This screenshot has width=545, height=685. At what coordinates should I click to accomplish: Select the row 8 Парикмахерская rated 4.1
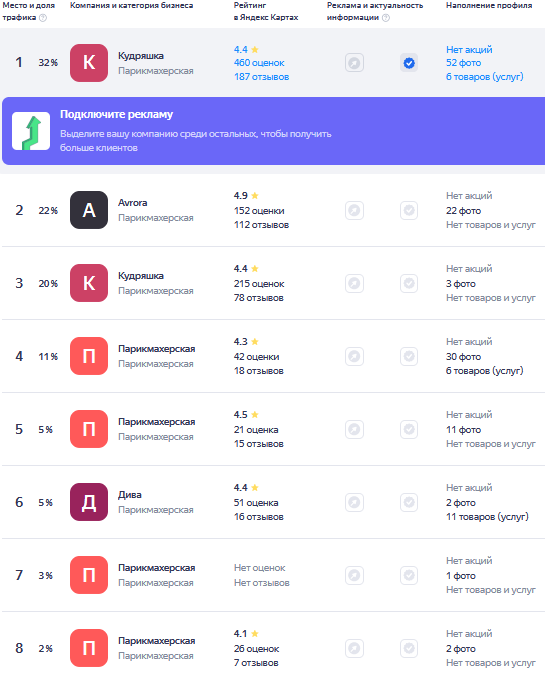pos(272,648)
